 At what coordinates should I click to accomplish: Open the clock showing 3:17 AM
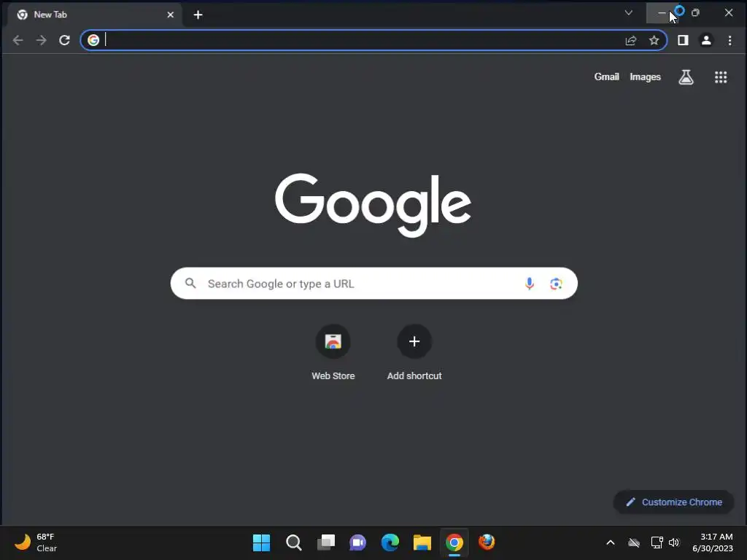pos(713,542)
